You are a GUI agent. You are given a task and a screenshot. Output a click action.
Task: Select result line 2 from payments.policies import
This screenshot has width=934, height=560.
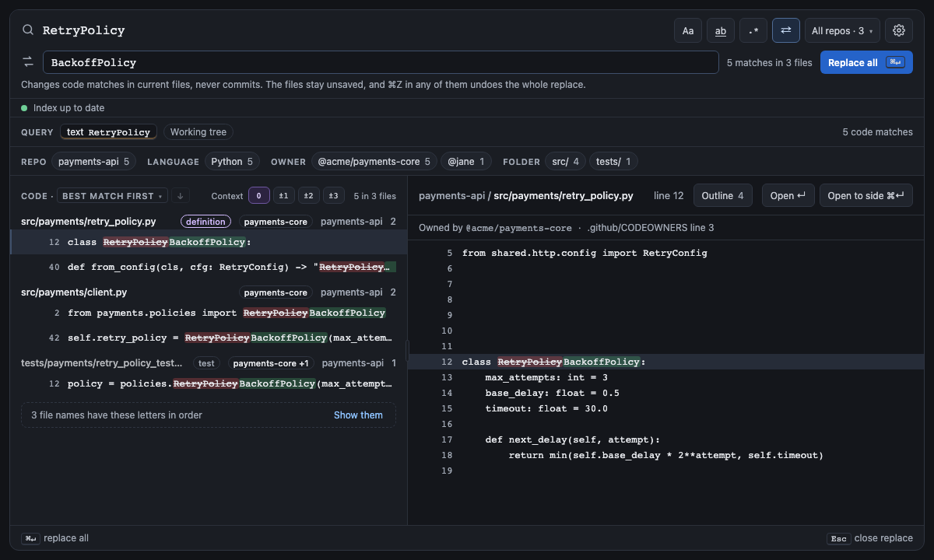[209, 313]
